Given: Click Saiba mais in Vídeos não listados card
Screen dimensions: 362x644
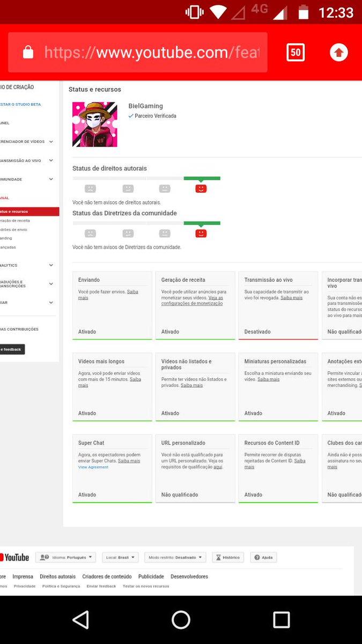Looking at the screenshot, I should coord(191,385).
